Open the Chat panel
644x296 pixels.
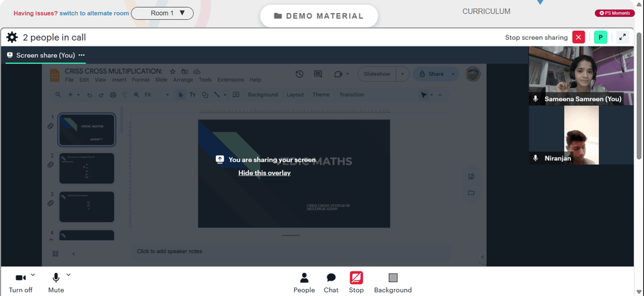coord(331,282)
